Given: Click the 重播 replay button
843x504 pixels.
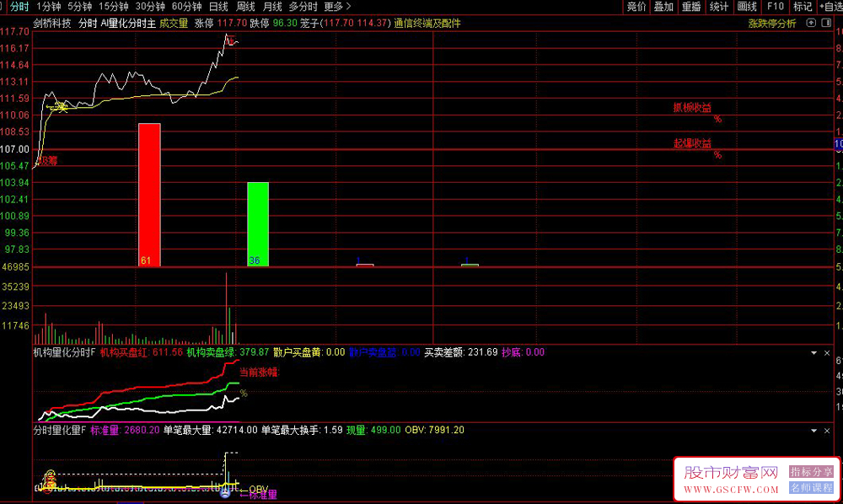Looking at the screenshot, I should coord(691,7).
